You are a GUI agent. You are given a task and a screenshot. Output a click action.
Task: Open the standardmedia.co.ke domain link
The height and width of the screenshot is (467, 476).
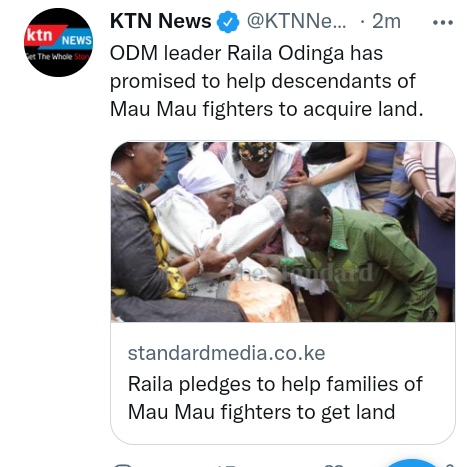pos(226,353)
